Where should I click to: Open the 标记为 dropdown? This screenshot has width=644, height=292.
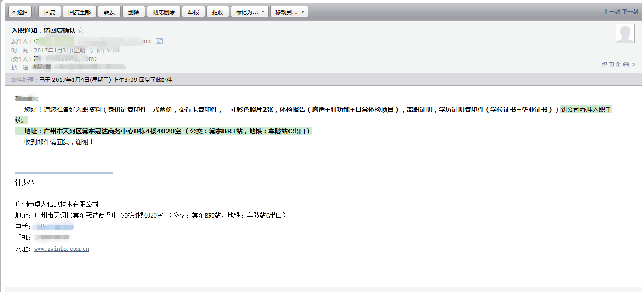coord(250,12)
